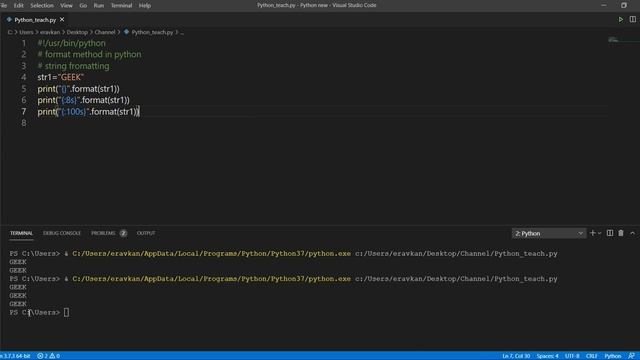Image resolution: width=640 pixels, height=360 pixels.
Task: Show errors and warnings count in status bar
Action: click(x=49, y=356)
